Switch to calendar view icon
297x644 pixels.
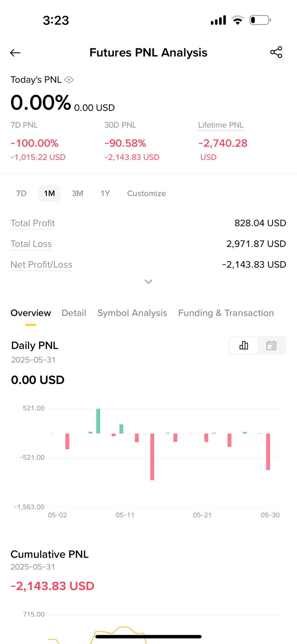(x=272, y=345)
